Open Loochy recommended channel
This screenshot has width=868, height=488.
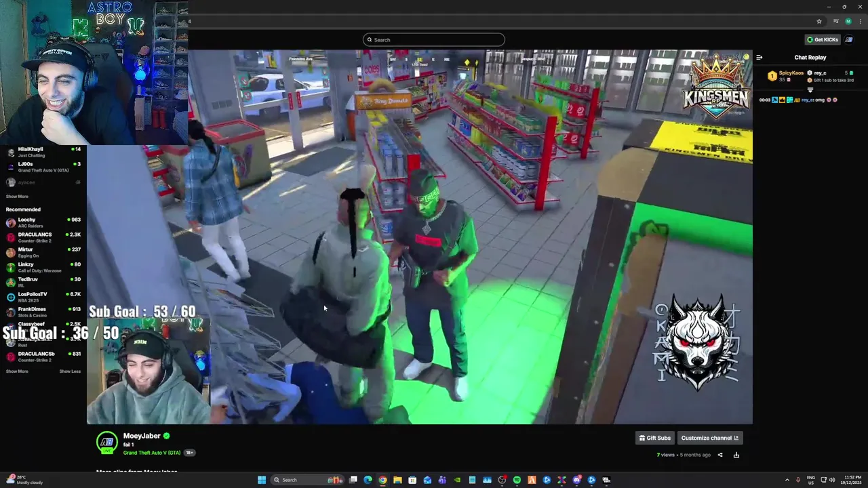[43, 222]
